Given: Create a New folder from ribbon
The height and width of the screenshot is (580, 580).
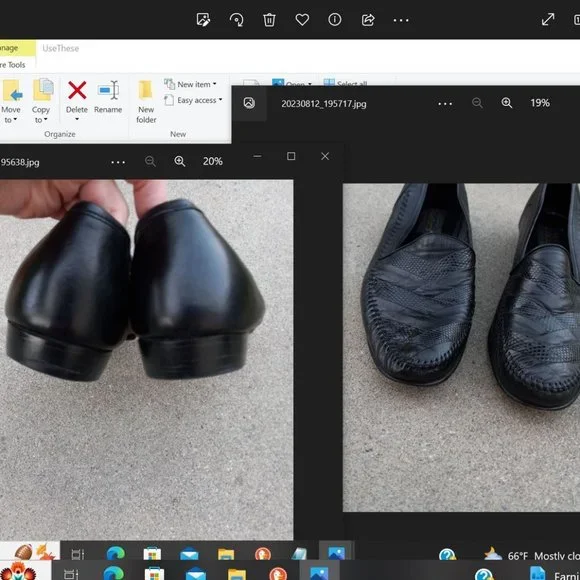Looking at the screenshot, I should [x=146, y=102].
